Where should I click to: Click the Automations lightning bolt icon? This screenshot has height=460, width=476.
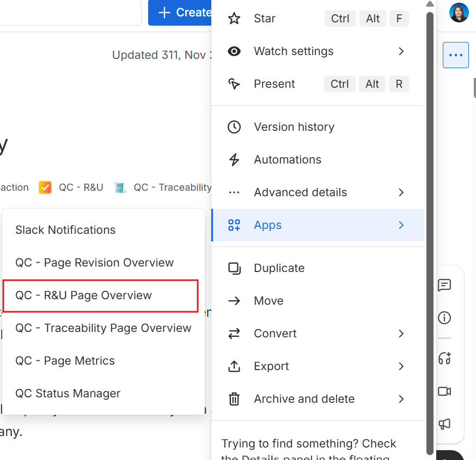pos(234,160)
